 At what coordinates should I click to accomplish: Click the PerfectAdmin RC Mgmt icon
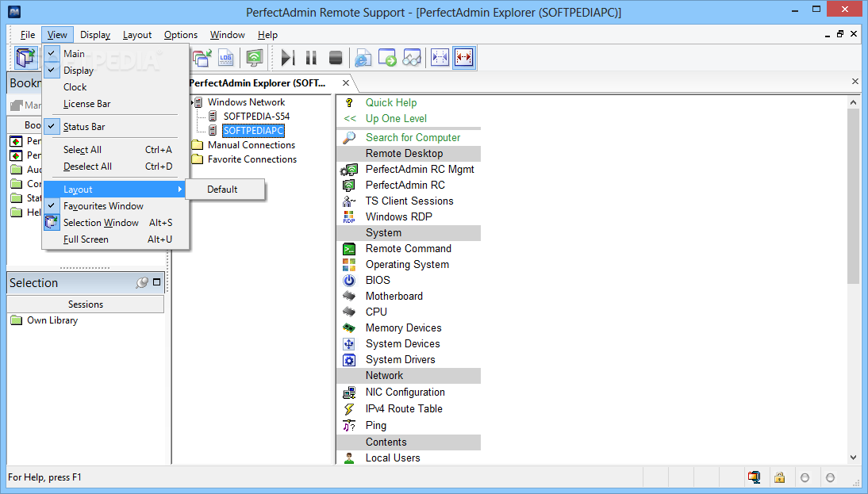(349, 169)
